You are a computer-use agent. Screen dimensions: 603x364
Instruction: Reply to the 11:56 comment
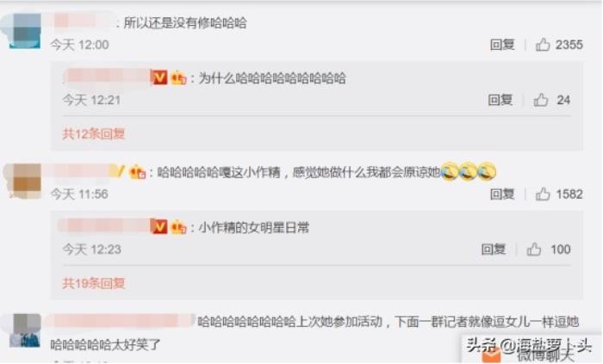click(x=502, y=194)
